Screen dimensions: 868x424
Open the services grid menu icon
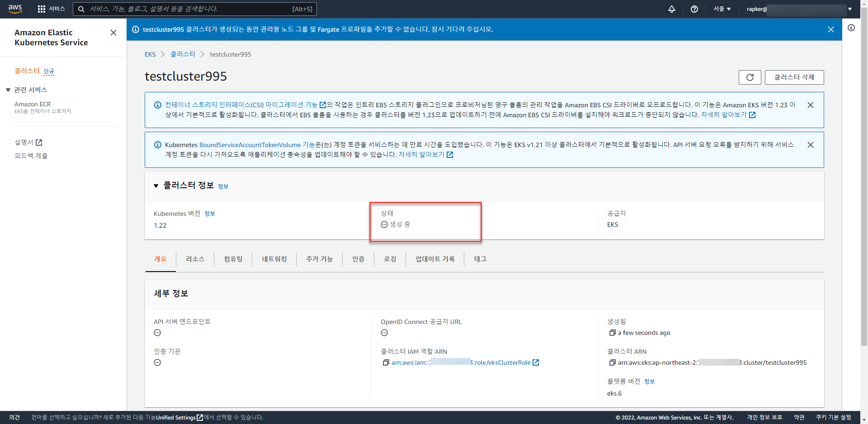42,9
